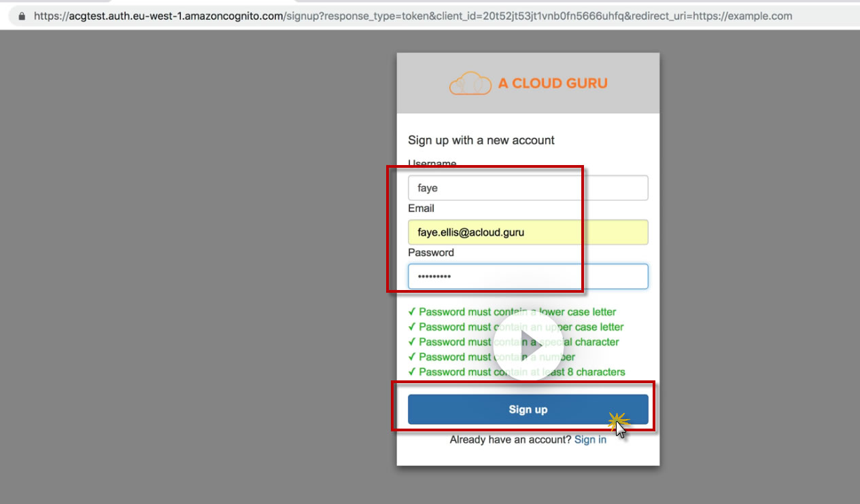Click the 'Already have an account?' text
This screenshot has height=504, width=860.
[x=511, y=439]
